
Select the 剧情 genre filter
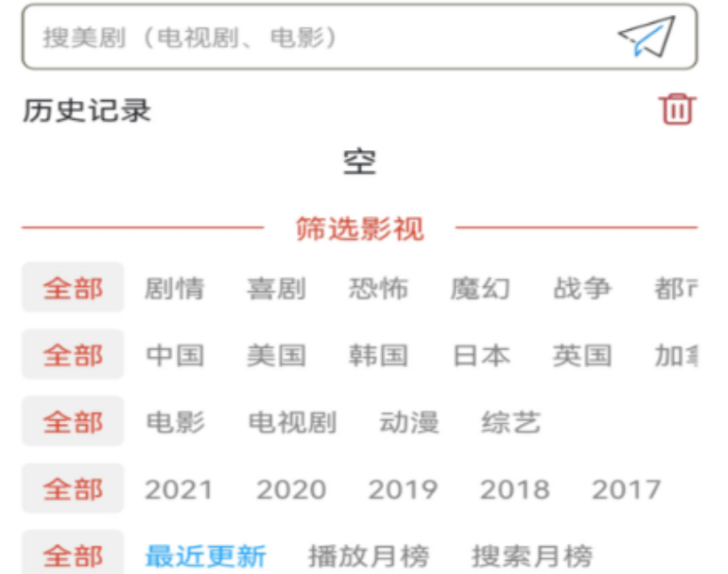[174, 289]
